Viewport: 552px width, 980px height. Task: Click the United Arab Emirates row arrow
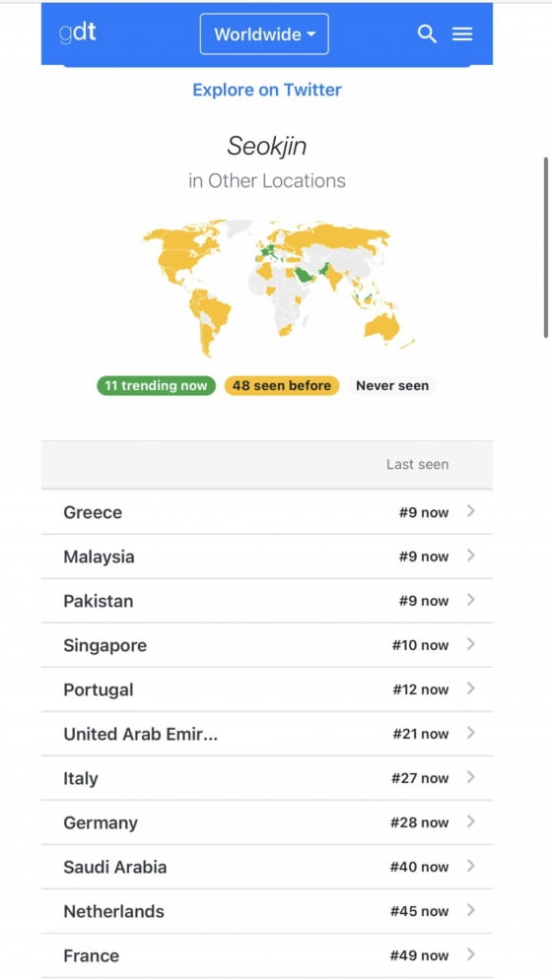pyautogui.click(x=470, y=733)
